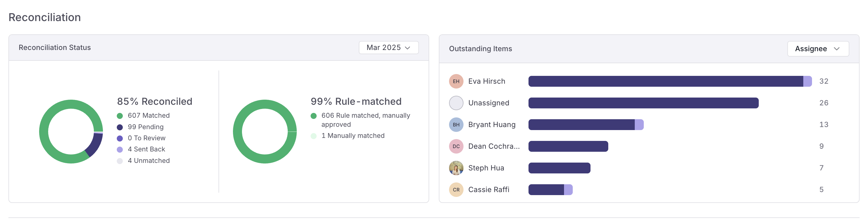Screen dimensions: 868x224
Task: Open the Mar 2025 month dropdown
Action: click(x=389, y=48)
